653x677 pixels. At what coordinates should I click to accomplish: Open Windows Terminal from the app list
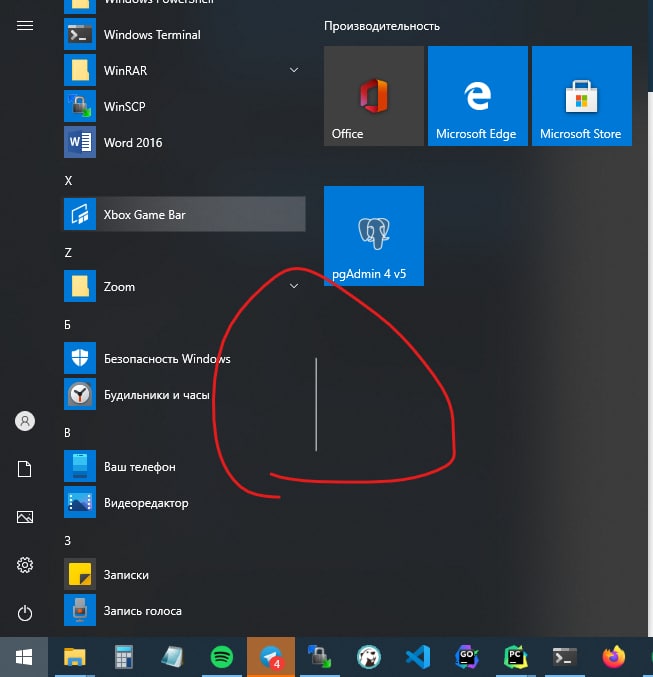(184, 35)
